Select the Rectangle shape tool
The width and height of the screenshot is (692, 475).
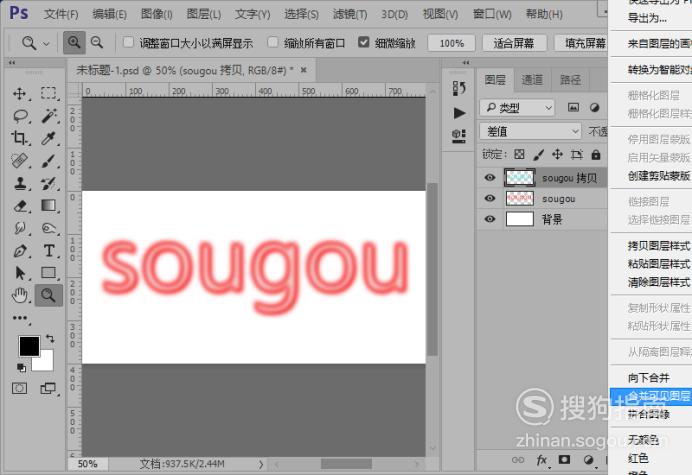pos(49,273)
